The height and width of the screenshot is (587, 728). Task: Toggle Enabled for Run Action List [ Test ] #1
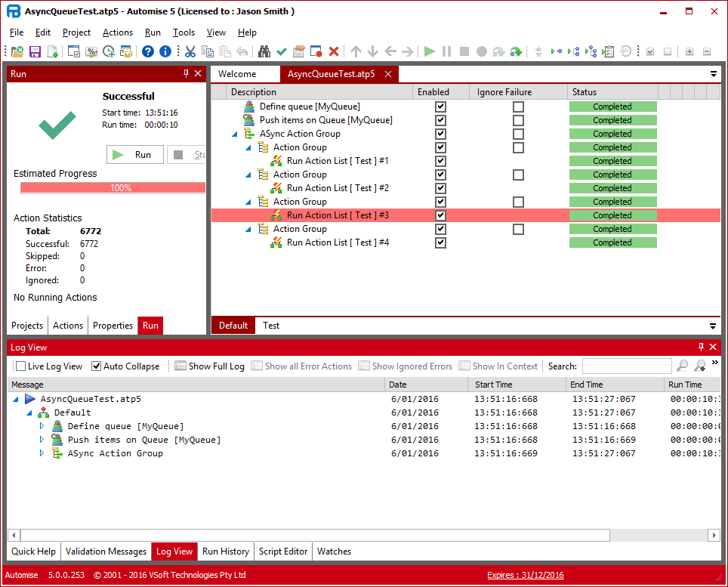tap(440, 161)
